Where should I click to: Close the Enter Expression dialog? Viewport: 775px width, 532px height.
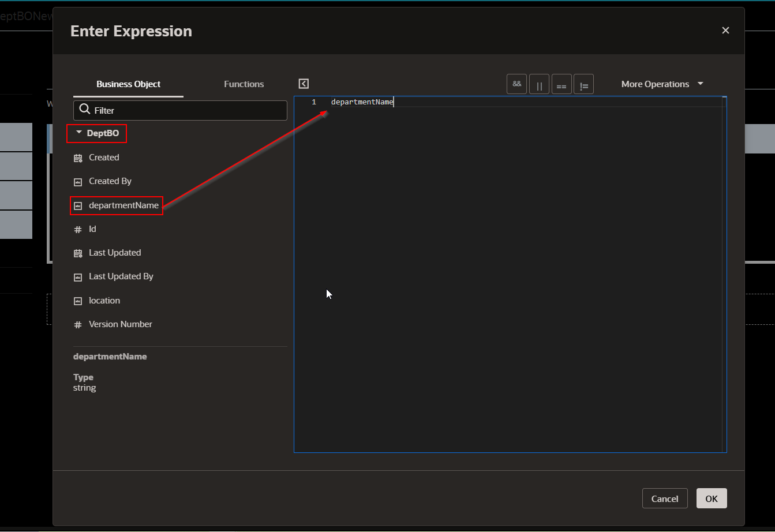click(x=725, y=31)
